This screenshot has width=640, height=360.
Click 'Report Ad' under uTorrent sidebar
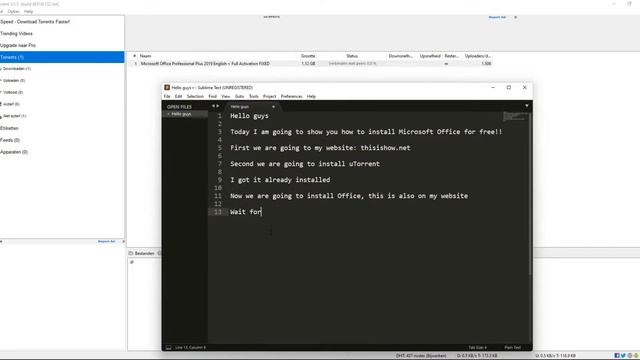(x=107, y=242)
